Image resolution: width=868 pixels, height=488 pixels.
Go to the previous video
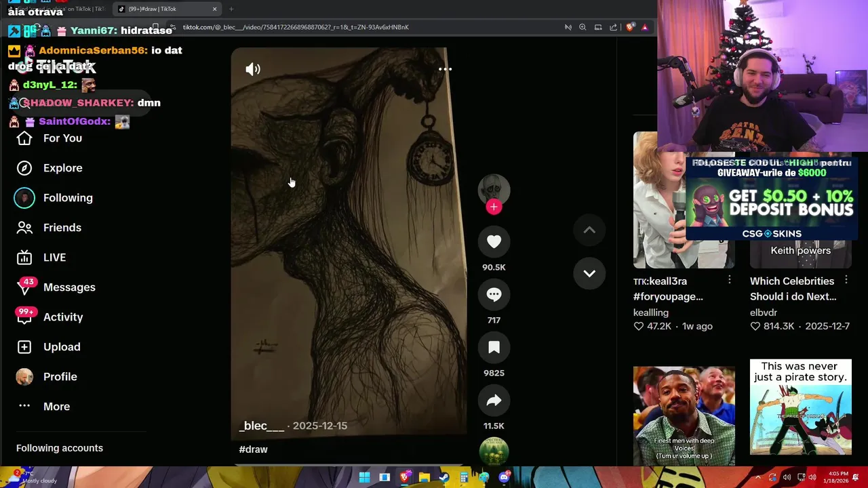[x=589, y=230]
